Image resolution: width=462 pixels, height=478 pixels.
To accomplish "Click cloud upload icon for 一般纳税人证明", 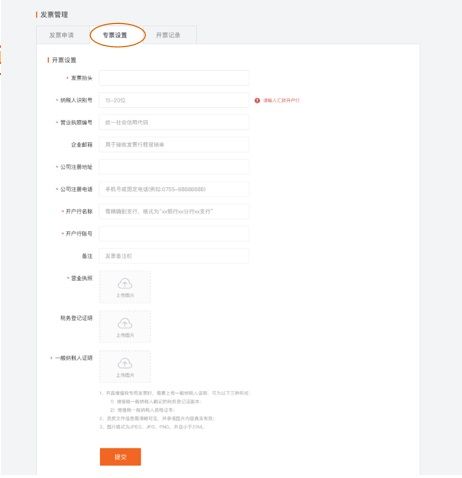I will 125,363.
